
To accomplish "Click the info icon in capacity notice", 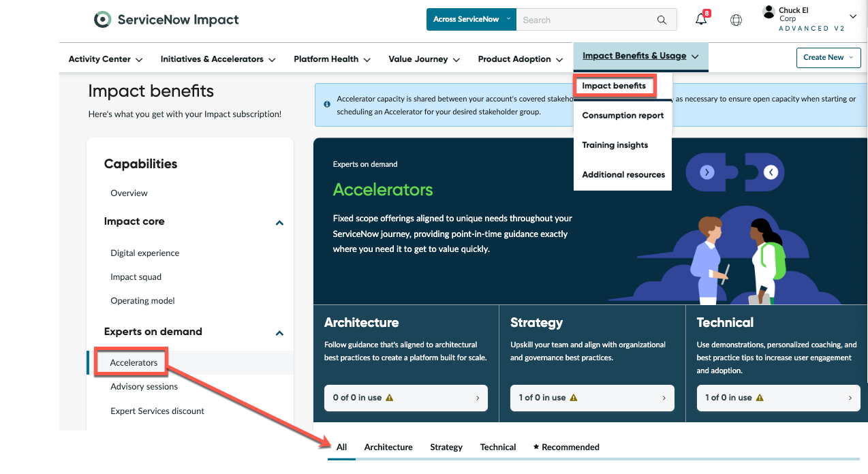I will 327,104.
